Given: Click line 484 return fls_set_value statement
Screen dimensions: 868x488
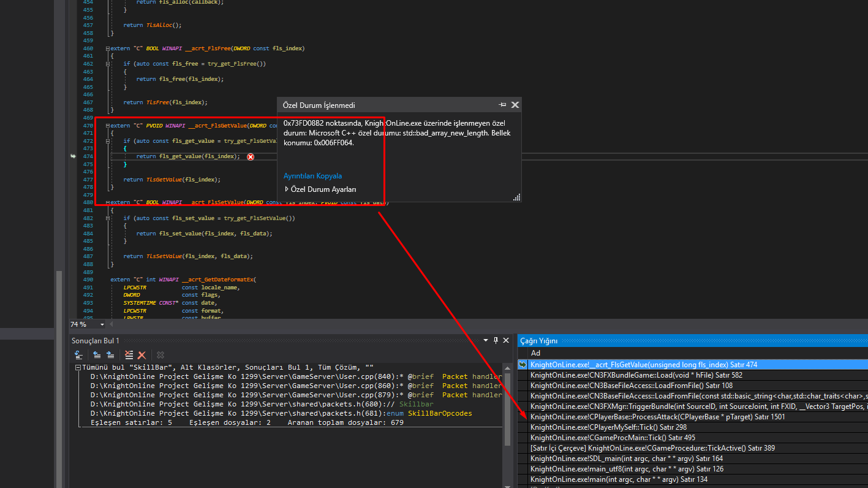Looking at the screenshot, I should click(204, 234).
